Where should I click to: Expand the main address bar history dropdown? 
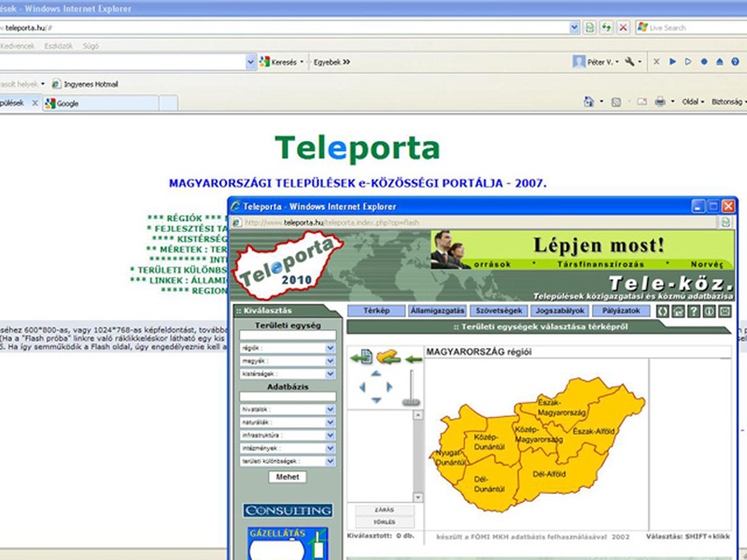574,28
